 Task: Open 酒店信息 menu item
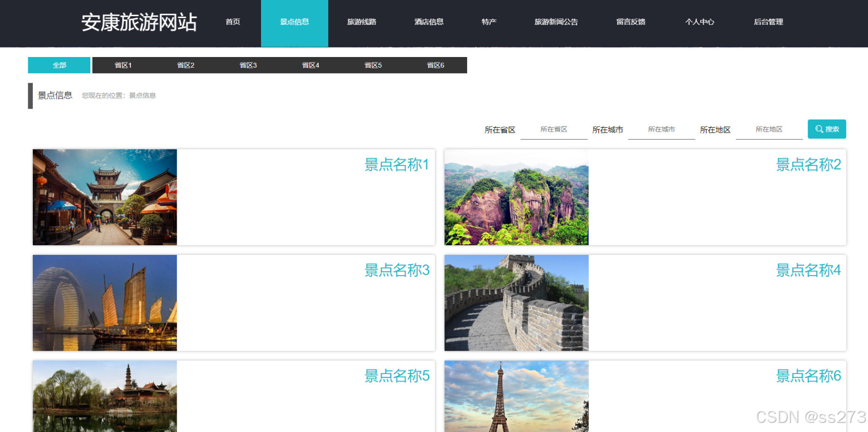point(429,22)
